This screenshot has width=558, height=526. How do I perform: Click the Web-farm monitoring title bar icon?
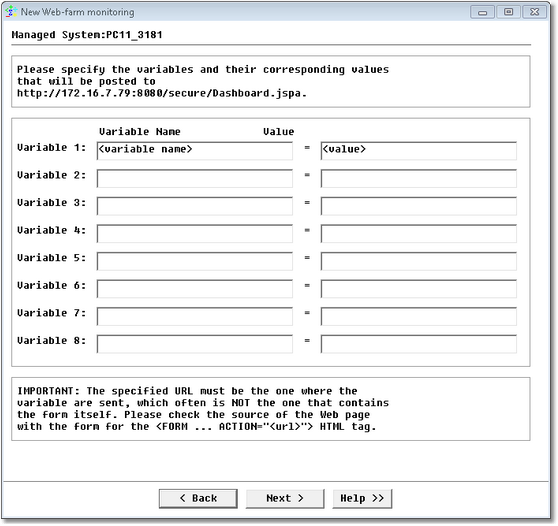pos(11,12)
